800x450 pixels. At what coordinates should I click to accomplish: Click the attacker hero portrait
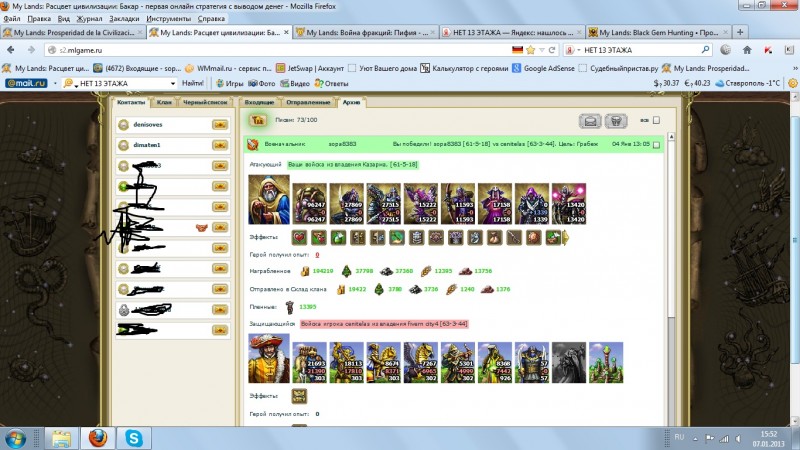tap(269, 200)
